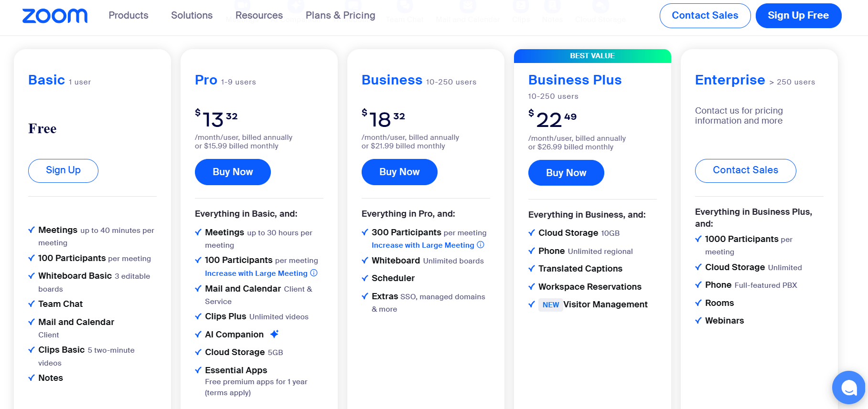Click Contact Sales in the header
The width and height of the screenshot is (868, 409).
point(705,15)
